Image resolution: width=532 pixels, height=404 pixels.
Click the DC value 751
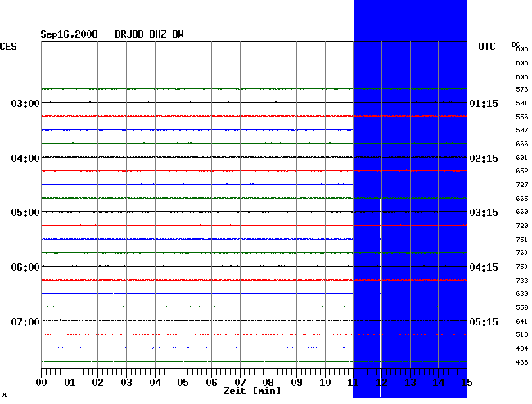click(522, 240)
